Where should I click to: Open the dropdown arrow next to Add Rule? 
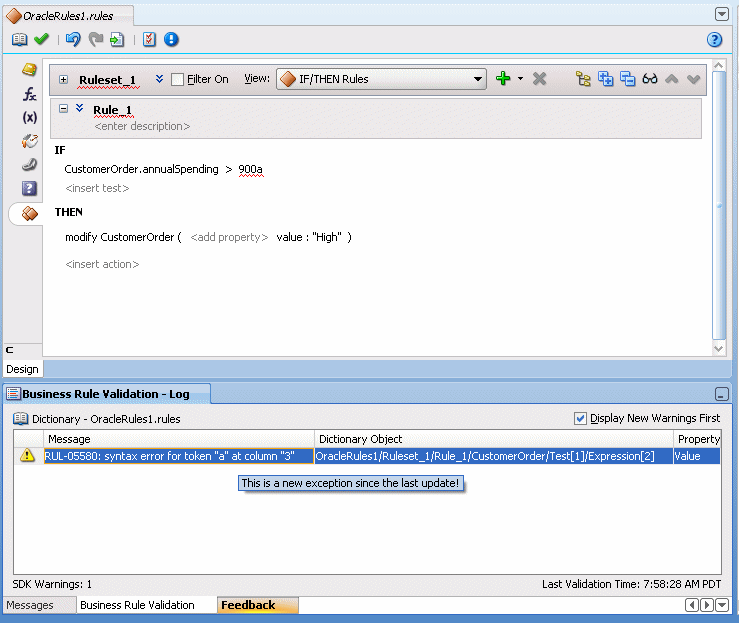coord(520,78)
